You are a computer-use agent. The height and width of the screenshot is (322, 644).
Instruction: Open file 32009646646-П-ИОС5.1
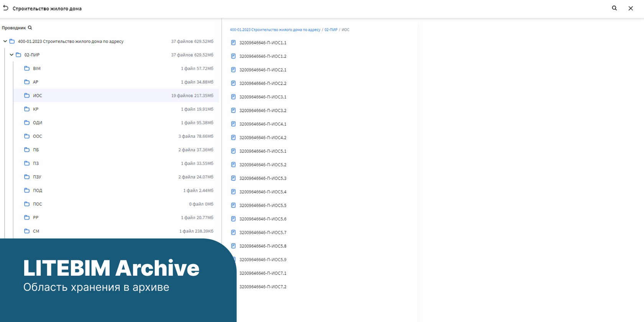click(x=263, y=151)
